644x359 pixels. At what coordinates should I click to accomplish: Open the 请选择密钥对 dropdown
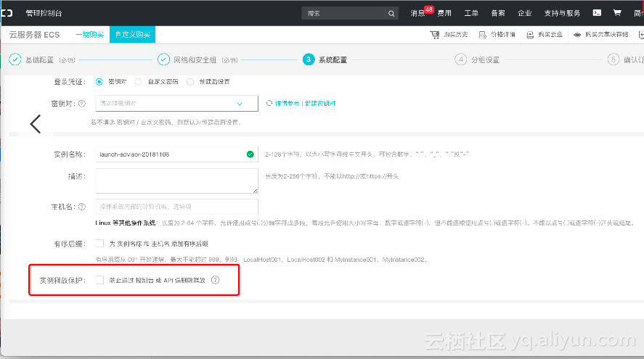coord(176,104)
